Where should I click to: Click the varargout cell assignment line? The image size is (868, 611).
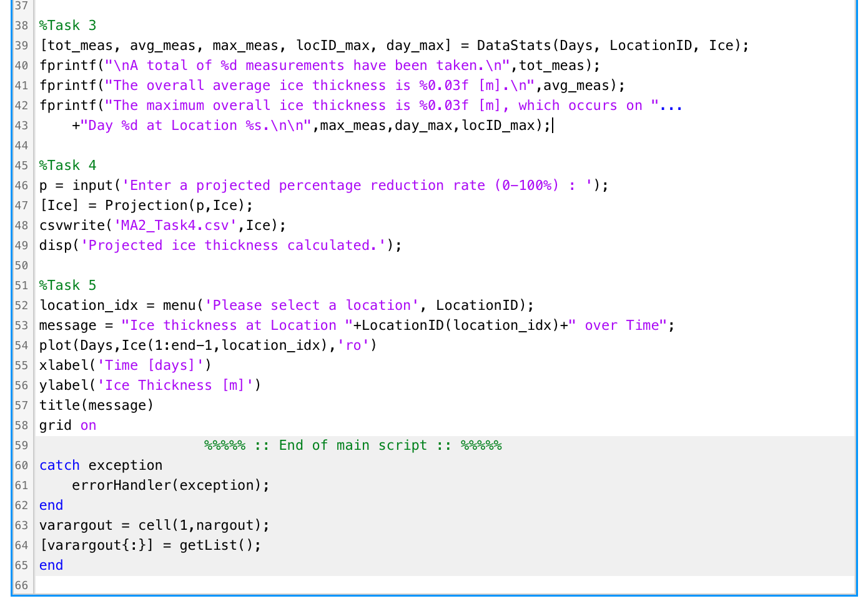[x=153, y=525]
